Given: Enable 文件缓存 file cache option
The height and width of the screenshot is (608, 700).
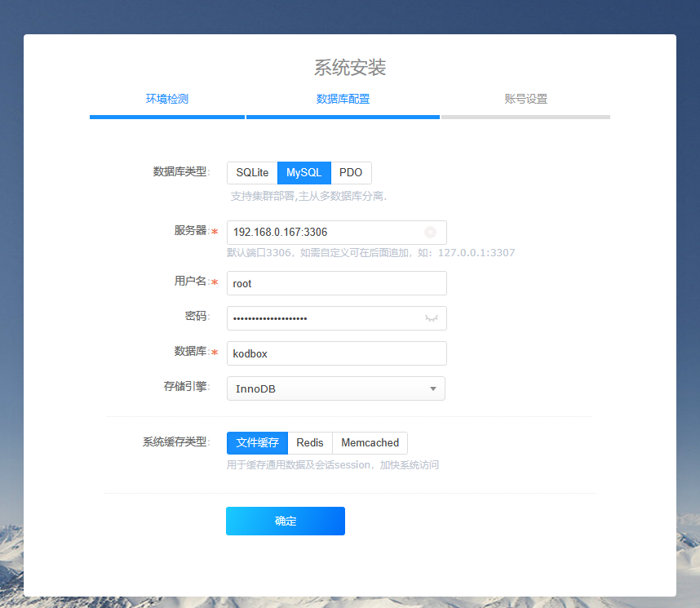Looking at the screenshot, I should (x=257, y=442).
